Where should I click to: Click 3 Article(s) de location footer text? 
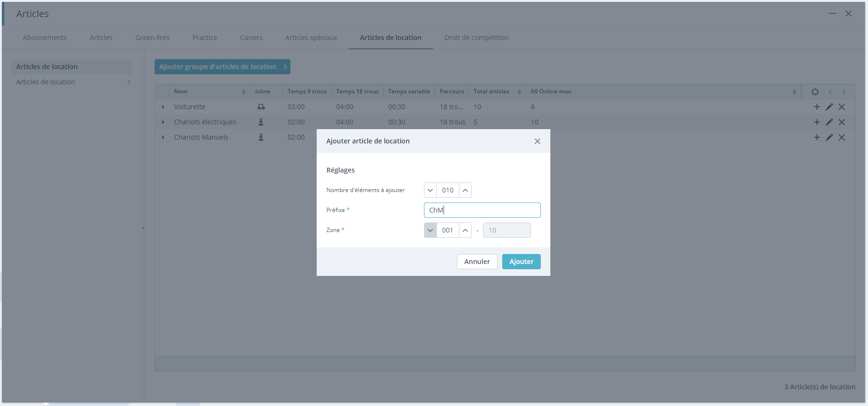[820, 387]
